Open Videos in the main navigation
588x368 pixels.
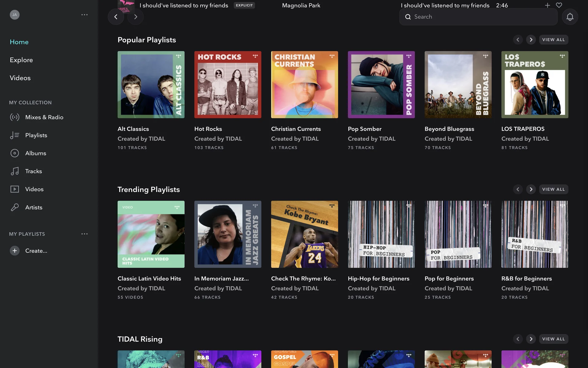[x=20, y=78]
